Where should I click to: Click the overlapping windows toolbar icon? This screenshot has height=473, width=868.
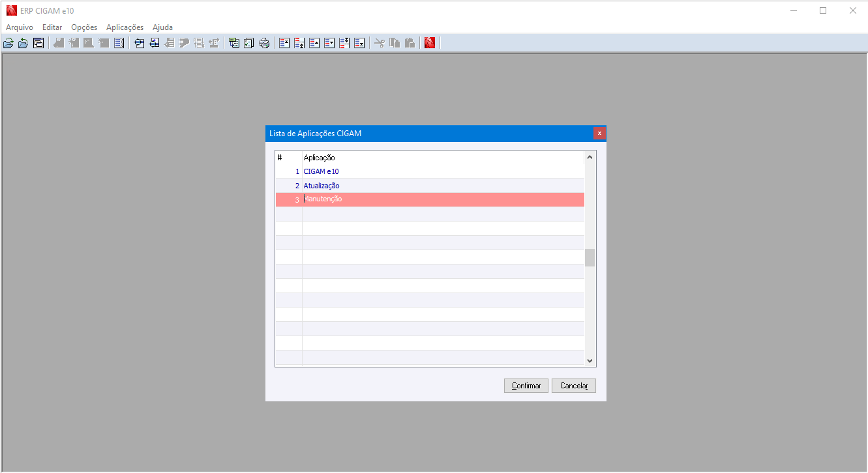(x=38, y=43)
